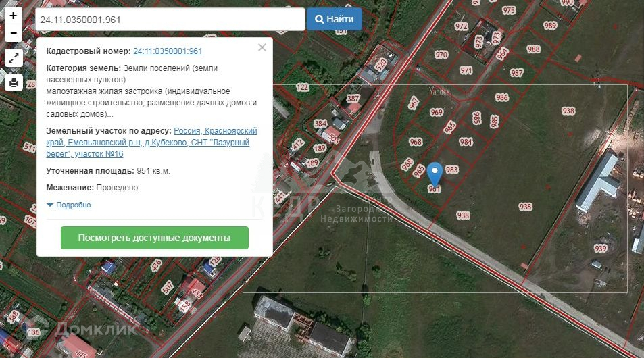Toggle fullscreen map view
644x358 pixels.
tap(14, 58)
